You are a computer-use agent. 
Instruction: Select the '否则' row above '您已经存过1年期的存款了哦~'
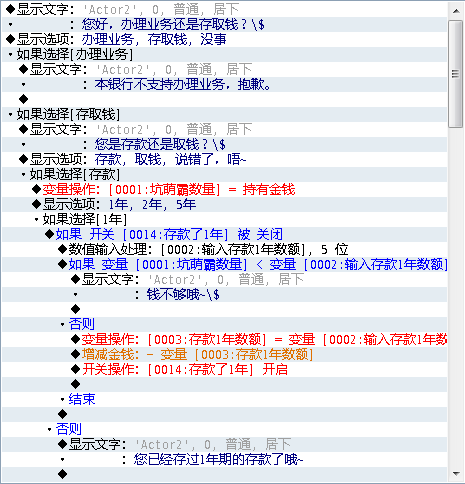224,429
